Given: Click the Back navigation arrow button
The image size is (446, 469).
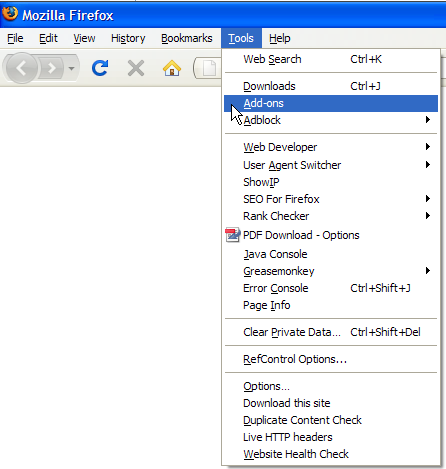Looking at the screenshot, I should (x=21, y=68).
